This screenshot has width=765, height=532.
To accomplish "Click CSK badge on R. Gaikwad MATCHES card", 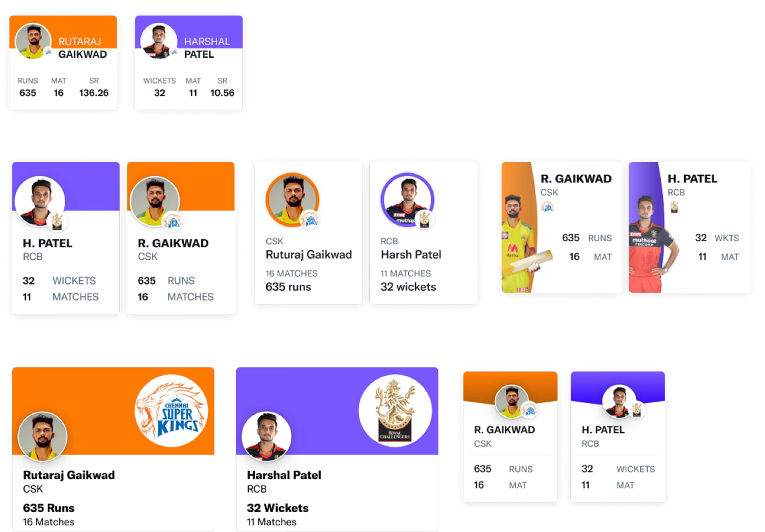I will (x=172, y=221).
